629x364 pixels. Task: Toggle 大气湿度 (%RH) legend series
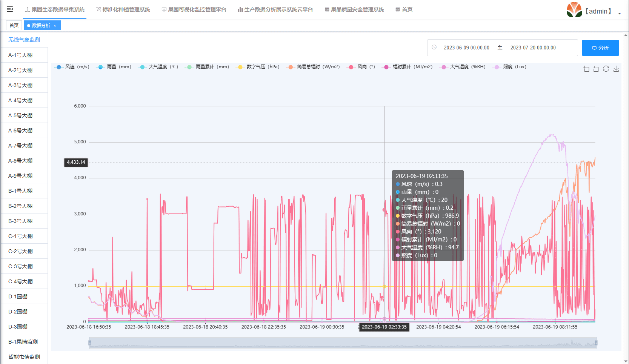pyautogui.click(x=463, y=67)
